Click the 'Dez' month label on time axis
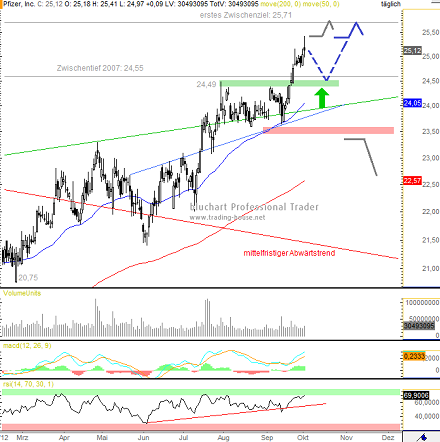Screen dimensions: 440x442 point(388,438)
